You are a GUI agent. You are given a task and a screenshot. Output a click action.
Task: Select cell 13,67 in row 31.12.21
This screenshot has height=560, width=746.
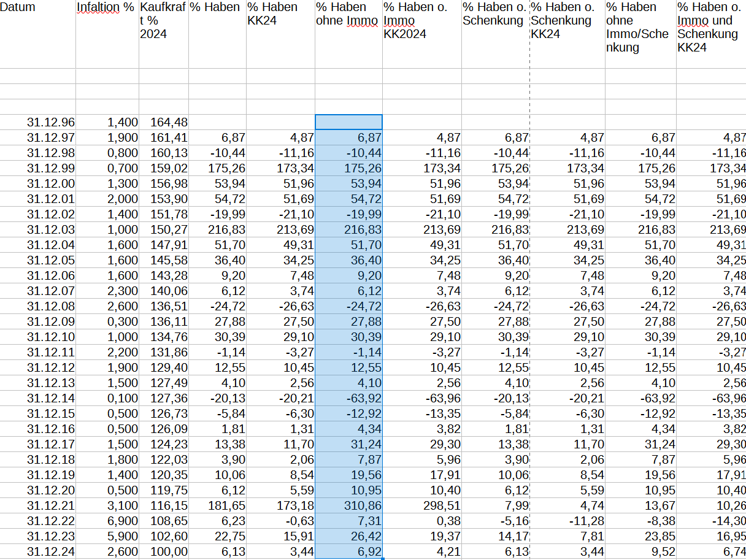[640, 505]
